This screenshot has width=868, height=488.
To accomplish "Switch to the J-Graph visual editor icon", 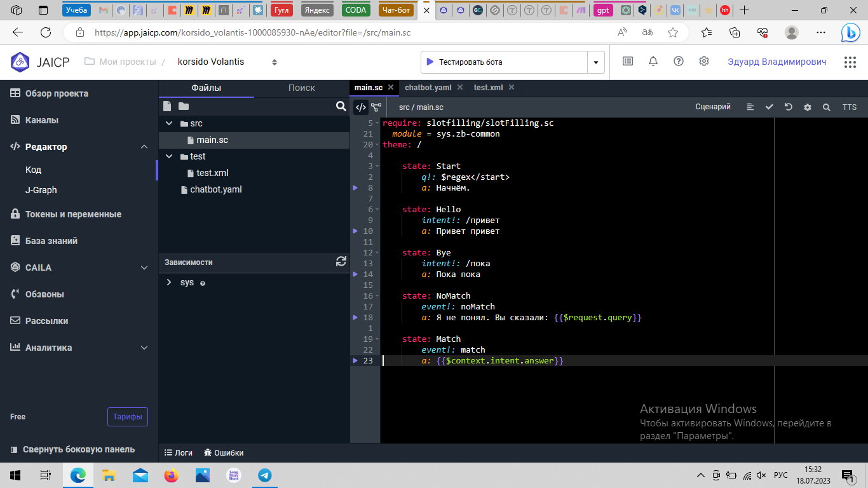I will click(x=376, y=107).
